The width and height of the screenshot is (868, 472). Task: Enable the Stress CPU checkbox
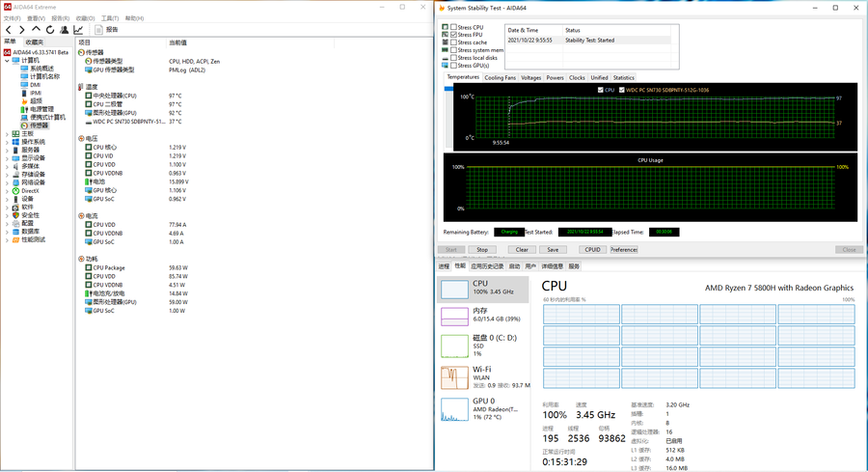point(453,27)
